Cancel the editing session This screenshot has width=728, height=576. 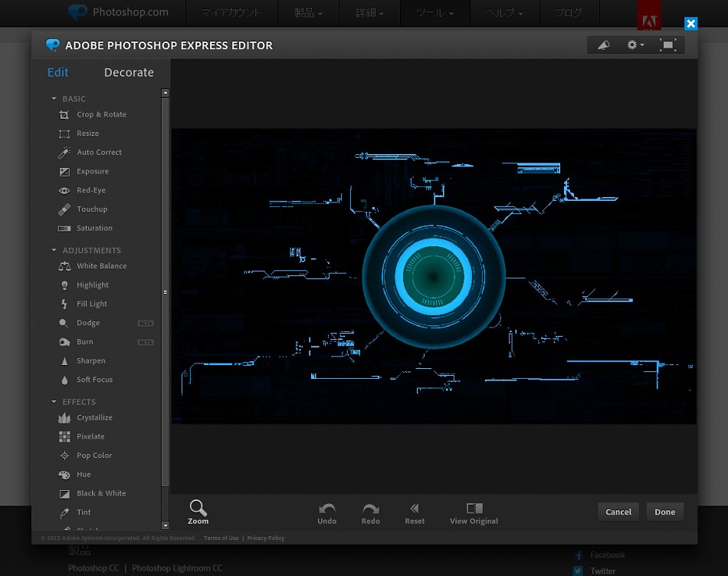[x=618, y=512]
